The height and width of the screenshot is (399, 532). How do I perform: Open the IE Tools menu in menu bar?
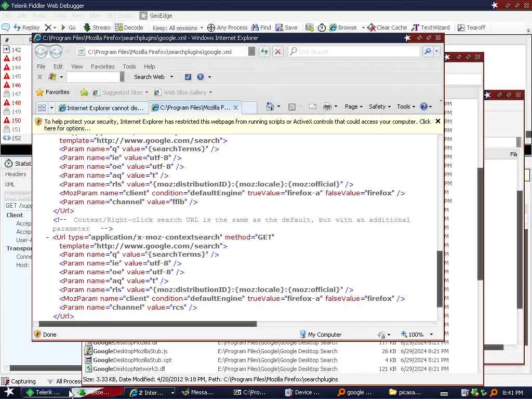[x=129, y=66]
